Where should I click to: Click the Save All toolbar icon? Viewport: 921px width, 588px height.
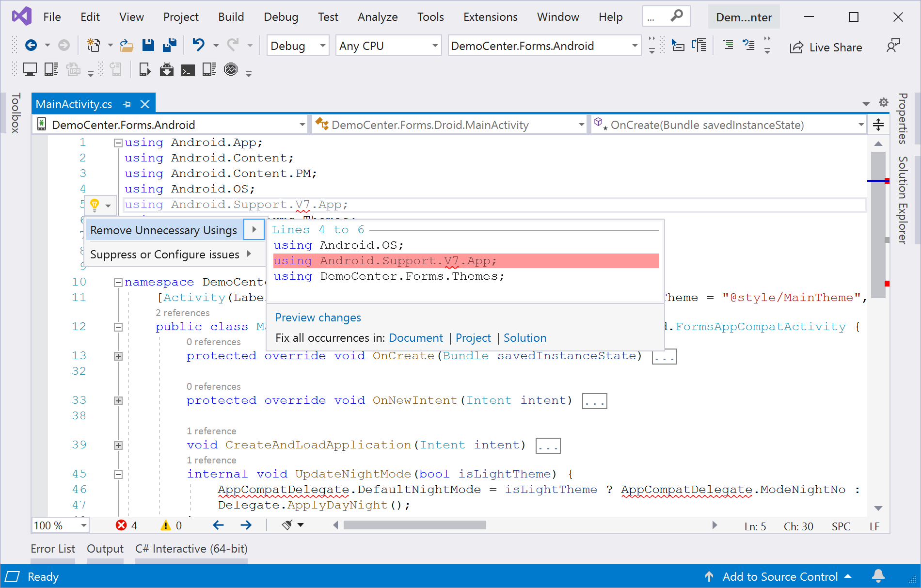[170, 46]
